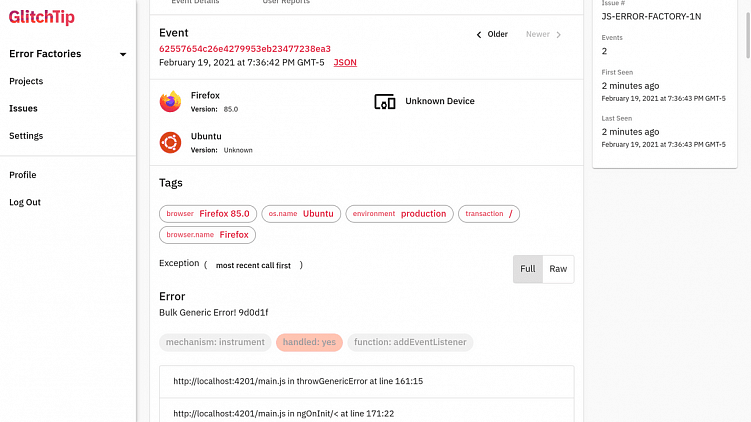Viewport: 751px width, 422px height.
Task: Click the Log Out link
Action: (x=25, y=202)
